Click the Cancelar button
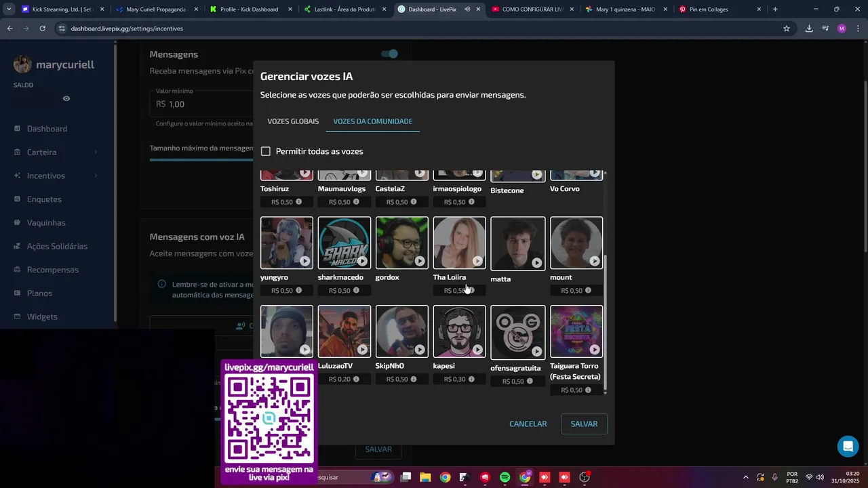 pos(528,424)
